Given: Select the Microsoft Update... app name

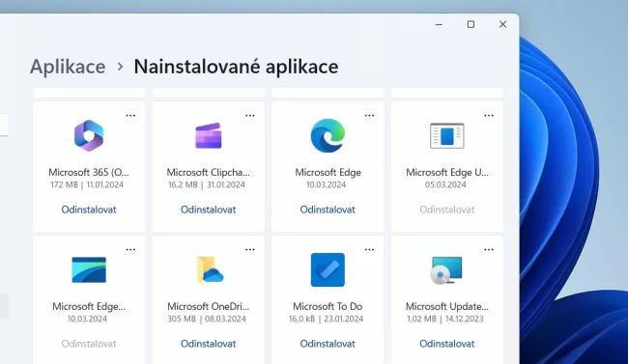Looking at the screenshot, I should coord(447,306).
